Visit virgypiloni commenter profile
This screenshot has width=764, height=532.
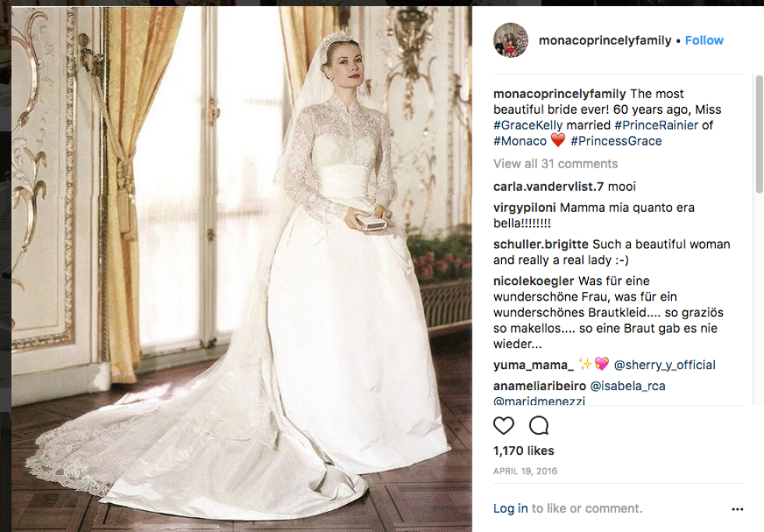pyautogui.click(x=524, y=208)
